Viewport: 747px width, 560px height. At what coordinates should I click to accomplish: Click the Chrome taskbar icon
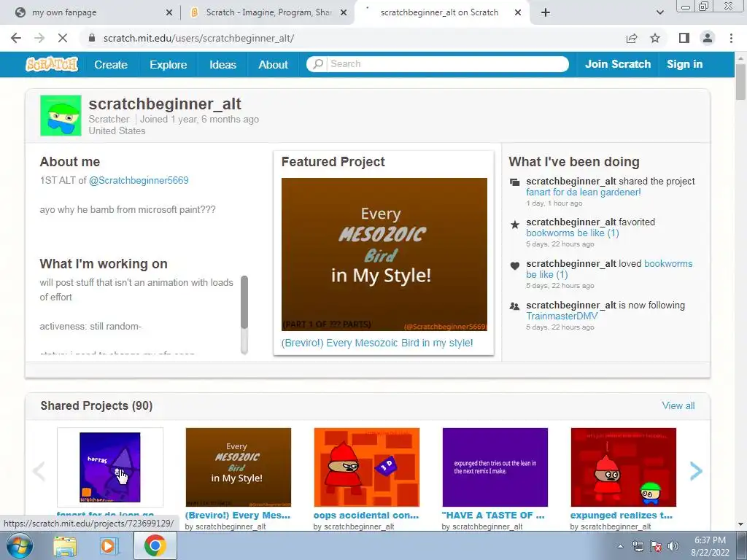tap(155, 545)
